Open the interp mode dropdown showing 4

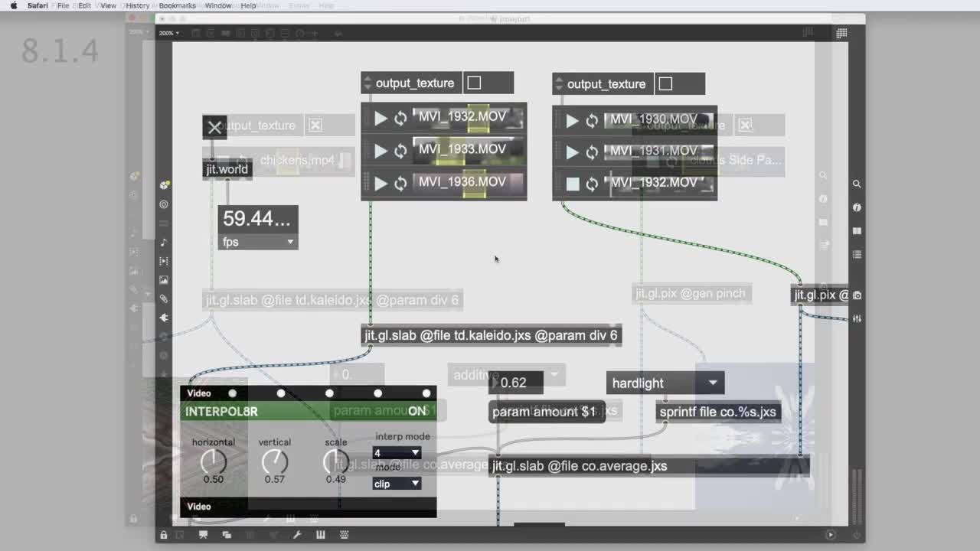397,453
